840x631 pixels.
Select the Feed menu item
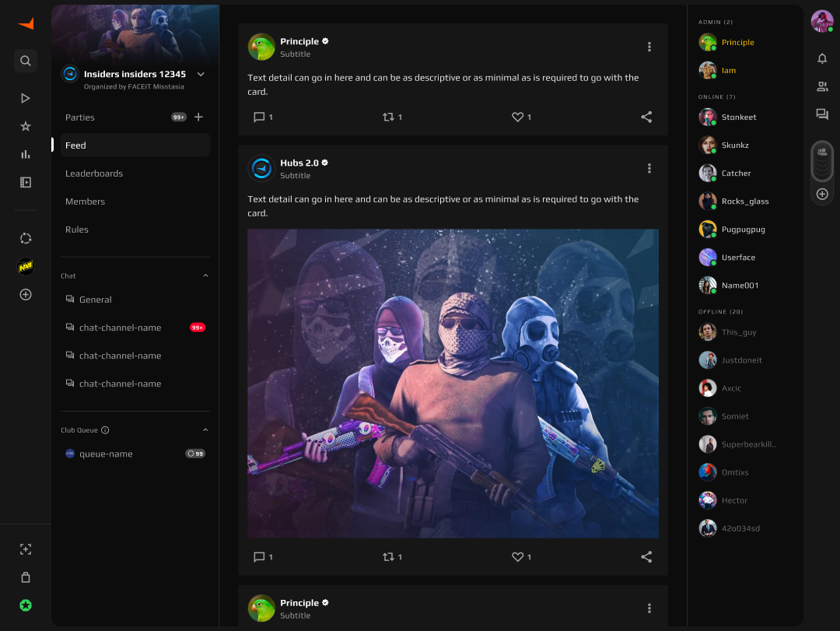pyautogui.click(x=135, y=145)
